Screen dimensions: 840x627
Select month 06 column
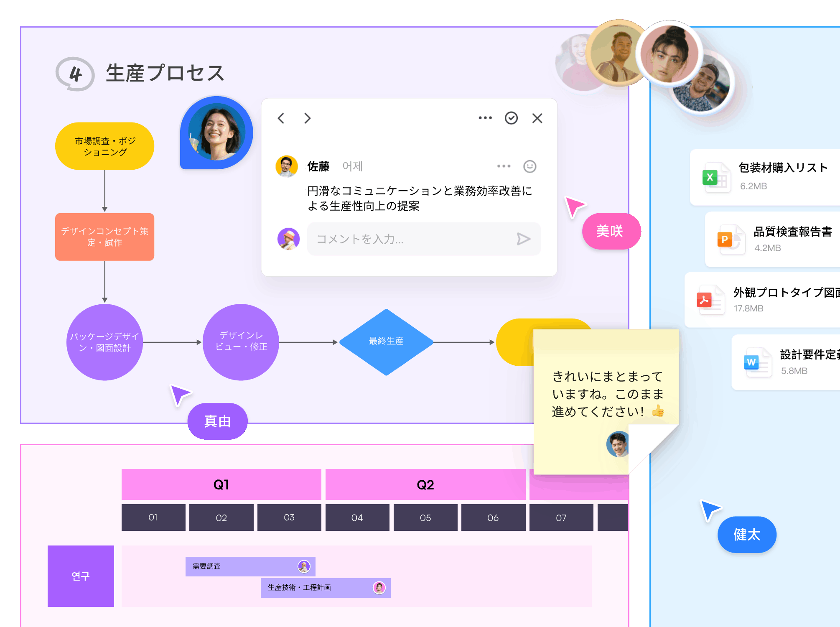(493, 517)
